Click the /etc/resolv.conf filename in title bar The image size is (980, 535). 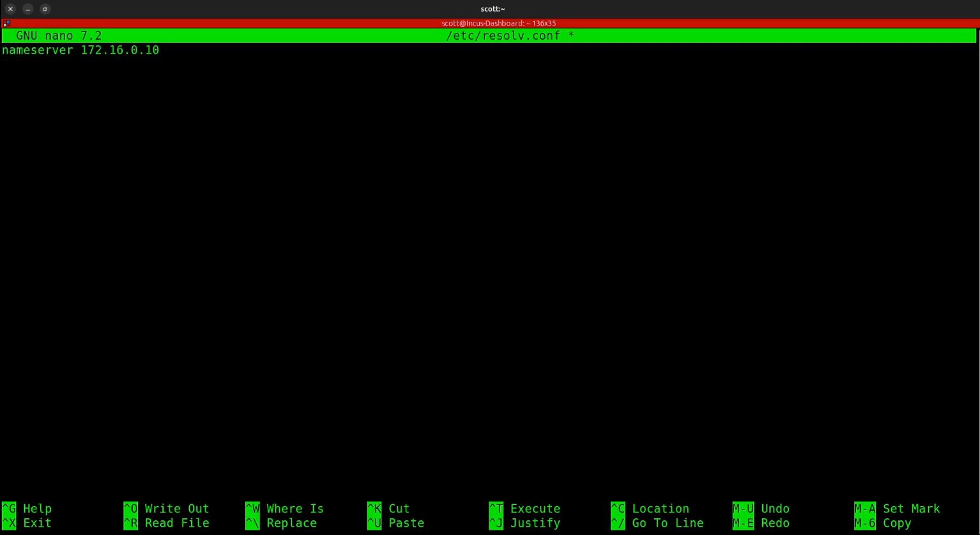[x=503, y=36]
